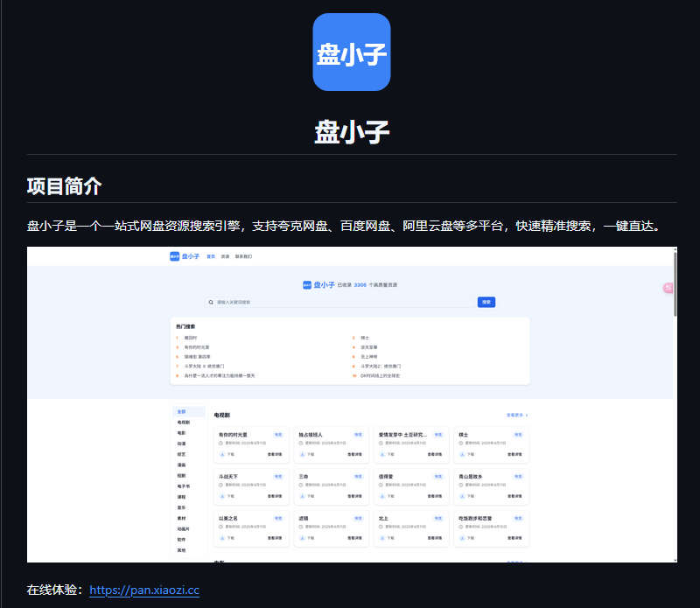Select the 电子书 category in the sidebar
Viewport: 700px width, 608px height.
[x=184, y=486]
